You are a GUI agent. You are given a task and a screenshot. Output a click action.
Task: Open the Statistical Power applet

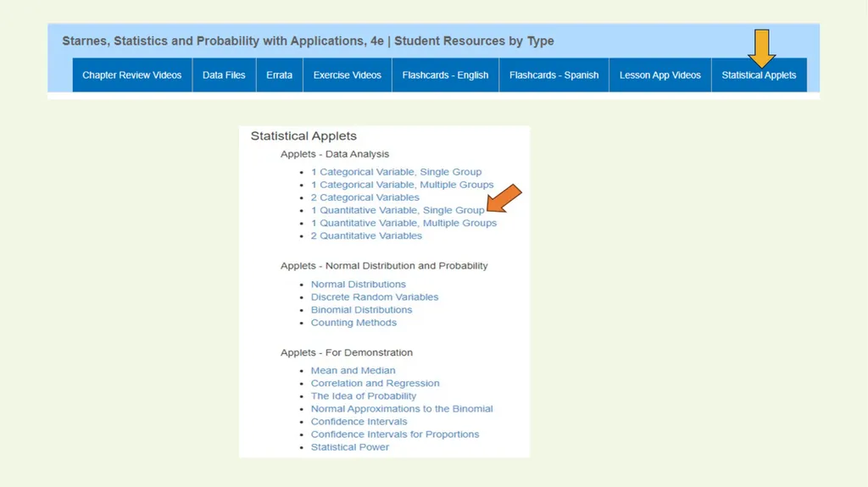[x=349, y=447]
